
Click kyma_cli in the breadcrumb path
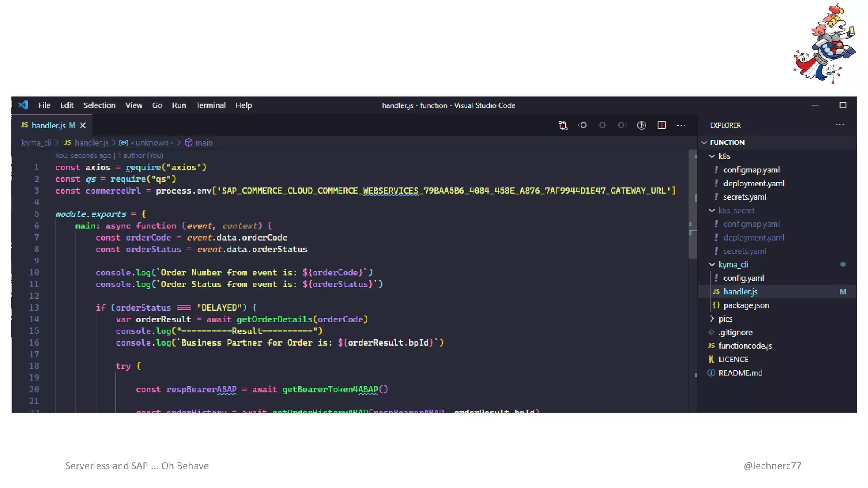pos(36,143)
